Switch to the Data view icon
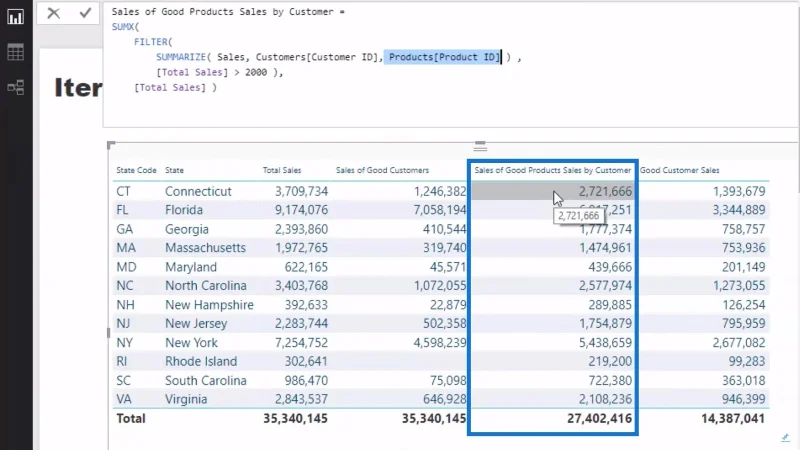Image resolution: width=800 pixels, height=450 pixels. pyautogui.click(x=15, y=52)
